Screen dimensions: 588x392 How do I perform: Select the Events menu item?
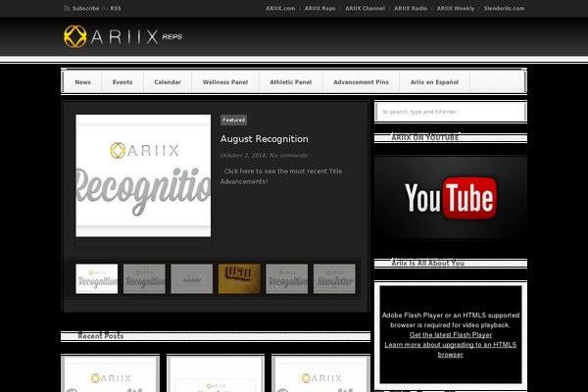pyautogui.click(x=122, y=81)
